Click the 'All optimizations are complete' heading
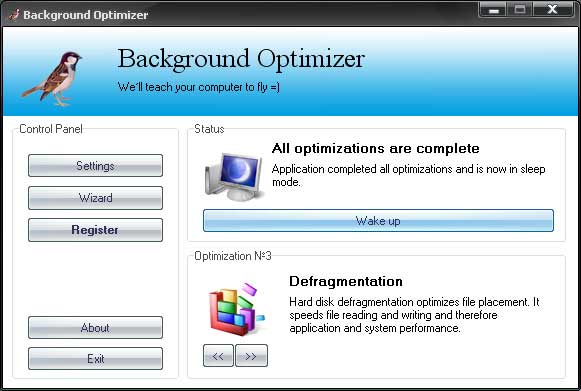 tap(375, 148)
